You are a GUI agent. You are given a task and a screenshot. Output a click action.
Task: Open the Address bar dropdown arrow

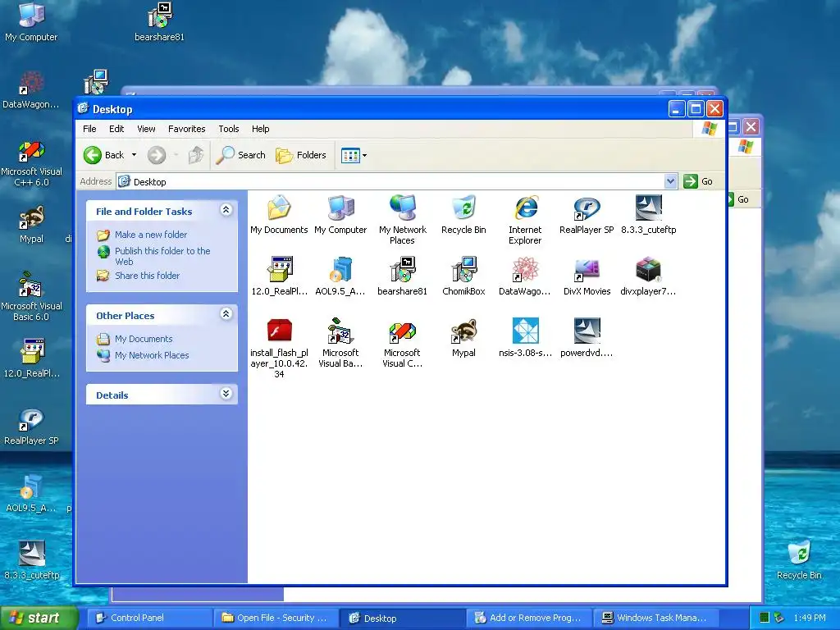click(x=670, y=181)
